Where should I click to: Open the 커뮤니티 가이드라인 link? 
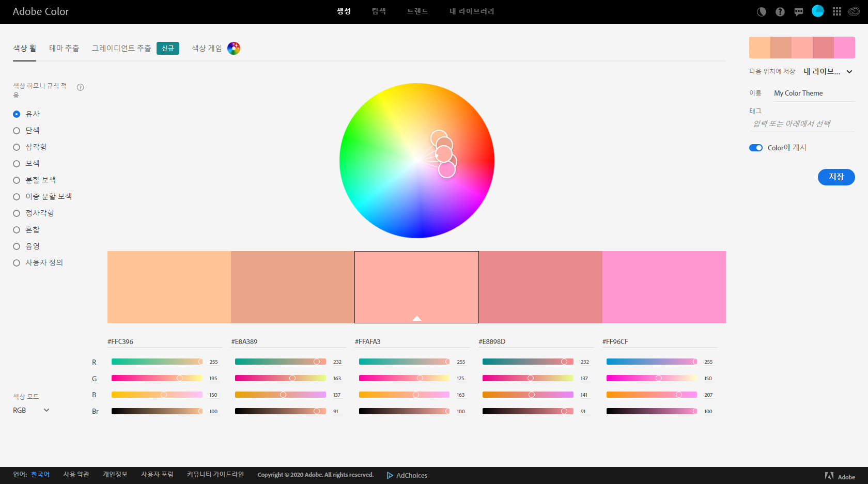click(x=215, y=474)
